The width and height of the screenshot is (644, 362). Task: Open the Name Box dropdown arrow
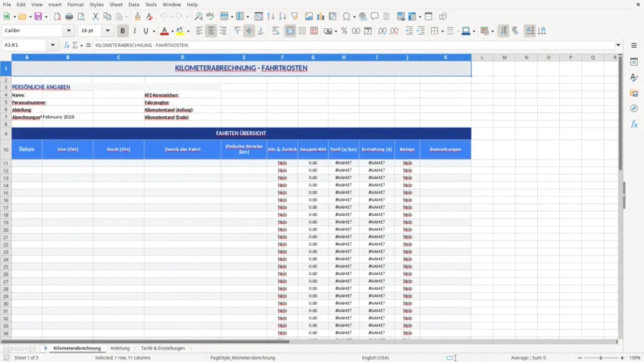pos(53,45)
